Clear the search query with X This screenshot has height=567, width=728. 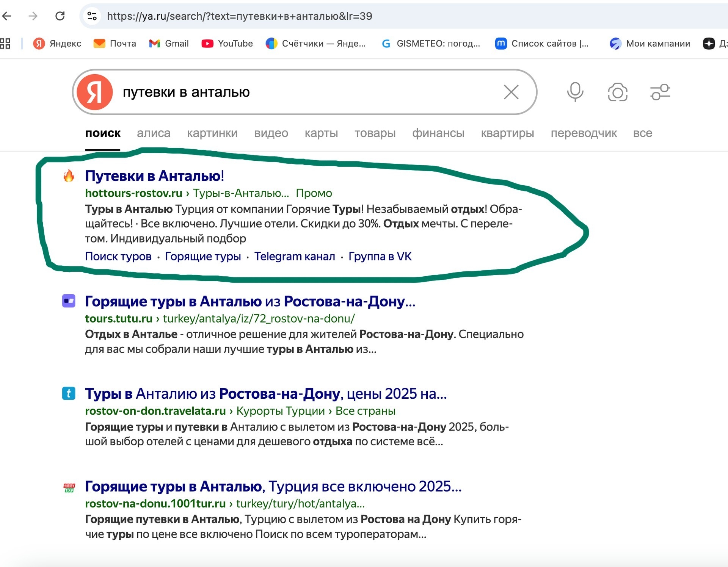511,92
